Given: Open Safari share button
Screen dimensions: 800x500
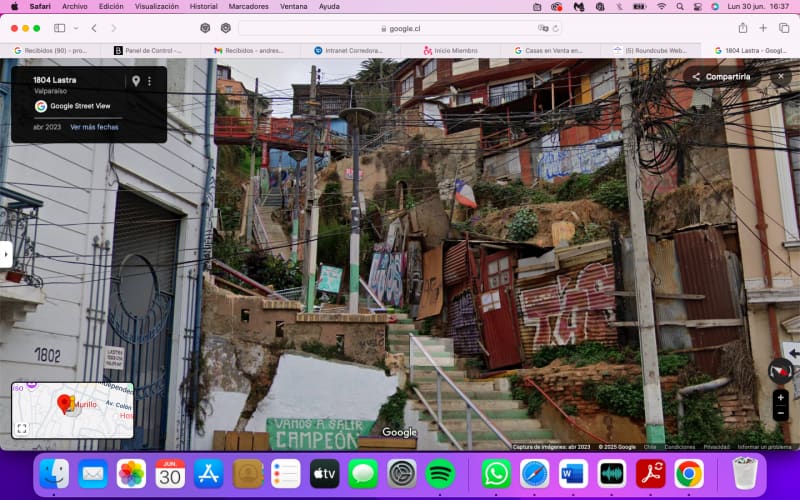Looking at the screenshot, I should (x=743, y=28).
